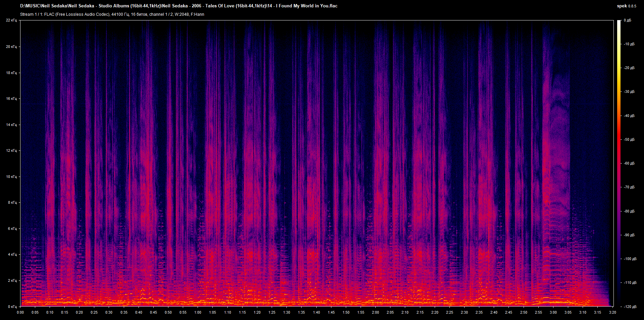Click the spek 0.8.5 version label

[627, 6]
